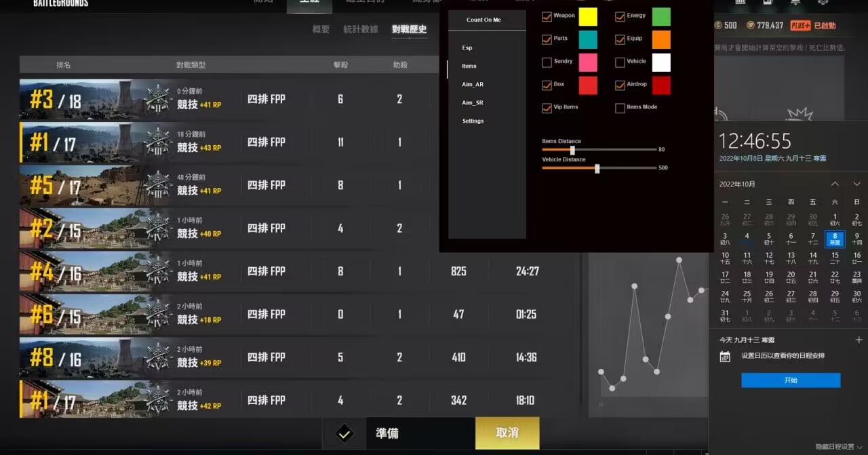
Task: Open the Settings tab in the overlay
Action: [473, 121]
